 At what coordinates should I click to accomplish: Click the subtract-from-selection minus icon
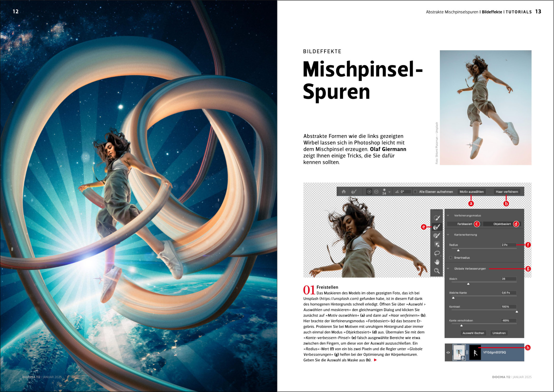point(376,192)
